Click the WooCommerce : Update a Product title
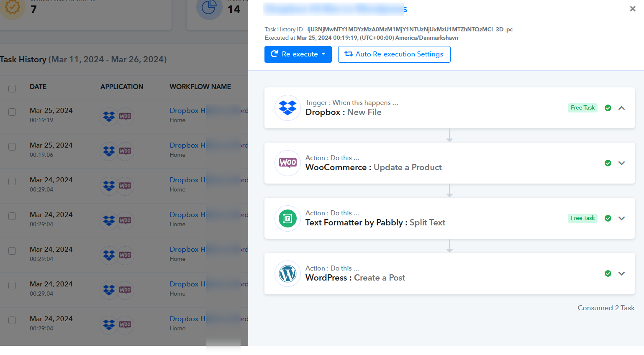This screenshot has height=355, width=644. click(373, 167)
